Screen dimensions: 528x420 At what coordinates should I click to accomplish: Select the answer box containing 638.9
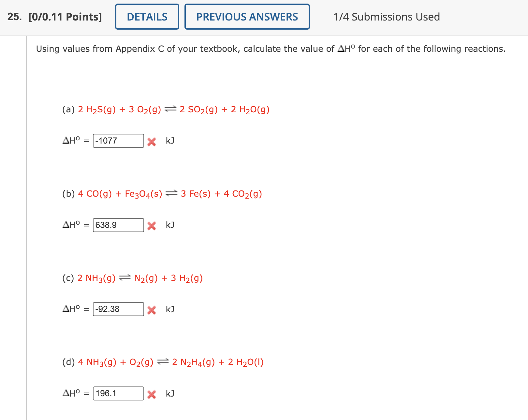coord(118,225)
